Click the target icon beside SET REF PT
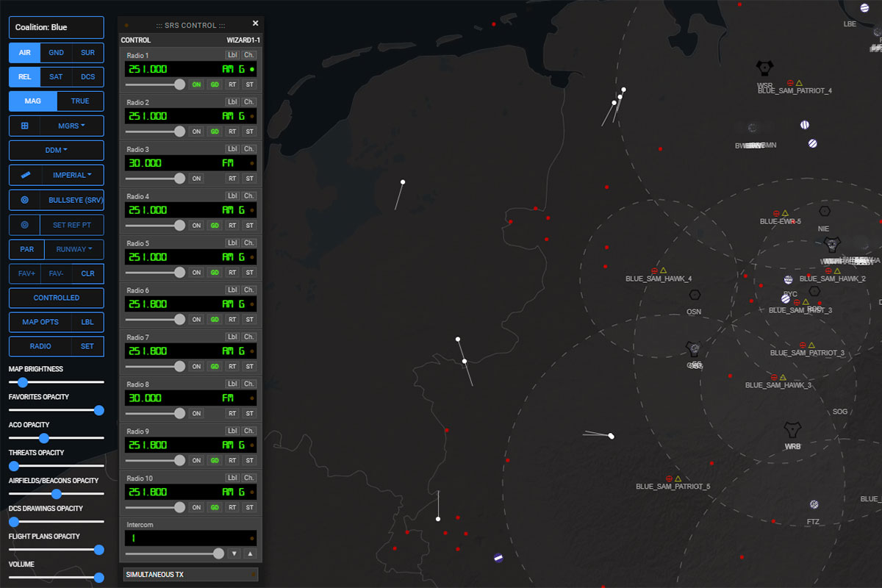The width and height of the screenshot is (882, 588). pyautogui.click(x=24, y=225)
